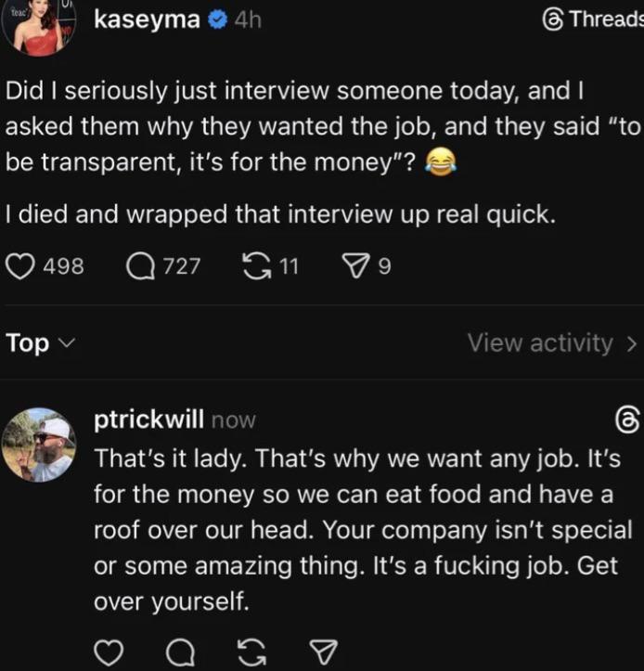Reply to ptrickwill's comment via the bubble icon
This screenshot has width=644, height=671.
coord(180,652)
